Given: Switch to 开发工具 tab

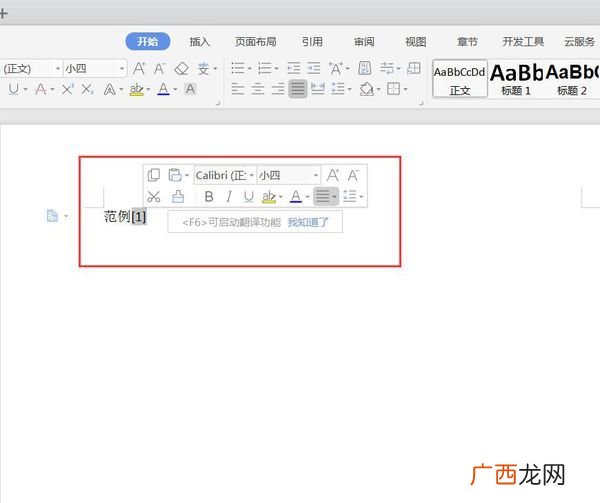Looking at the screenshot, I should pyautogui.click(x=523, y=41).
